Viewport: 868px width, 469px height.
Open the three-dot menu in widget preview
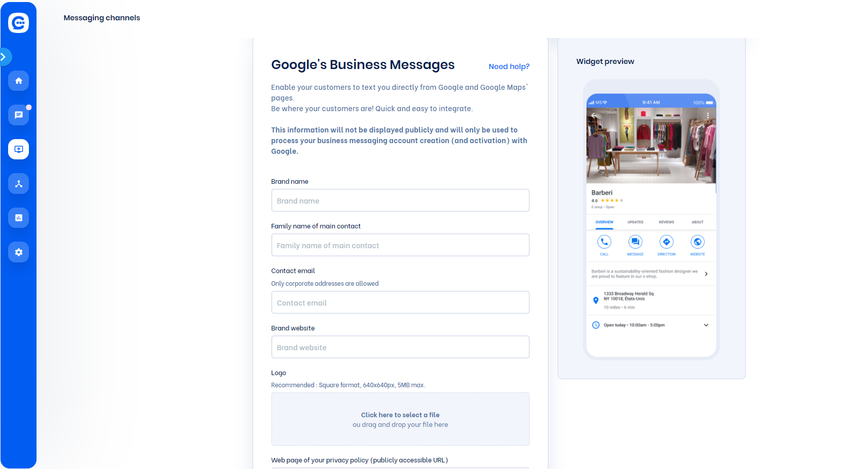708,116
